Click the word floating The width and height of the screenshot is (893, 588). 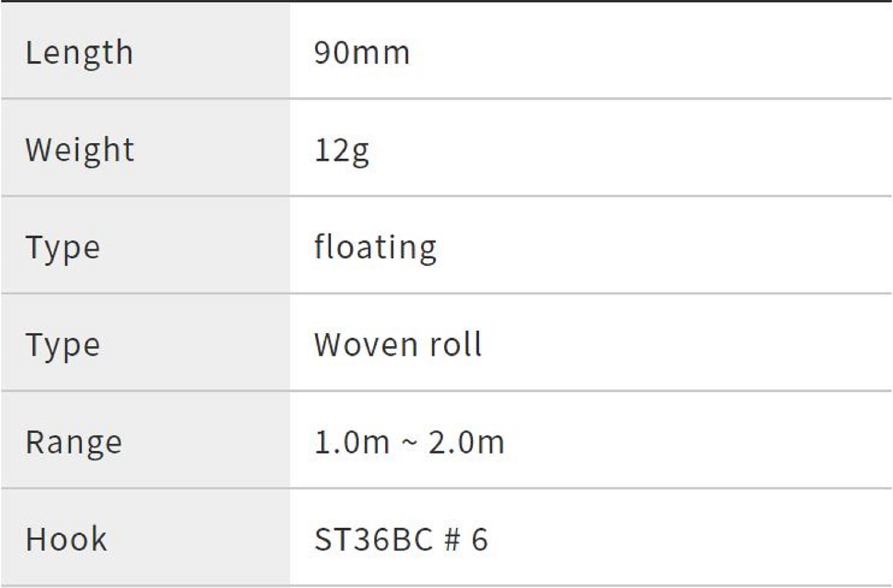pyautogui.click(x=376, y=248)
